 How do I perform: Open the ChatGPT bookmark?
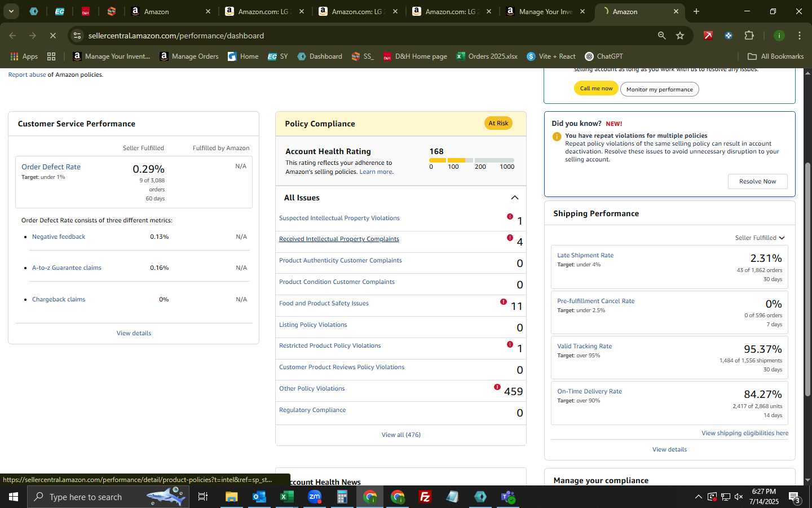click(604, 56)
